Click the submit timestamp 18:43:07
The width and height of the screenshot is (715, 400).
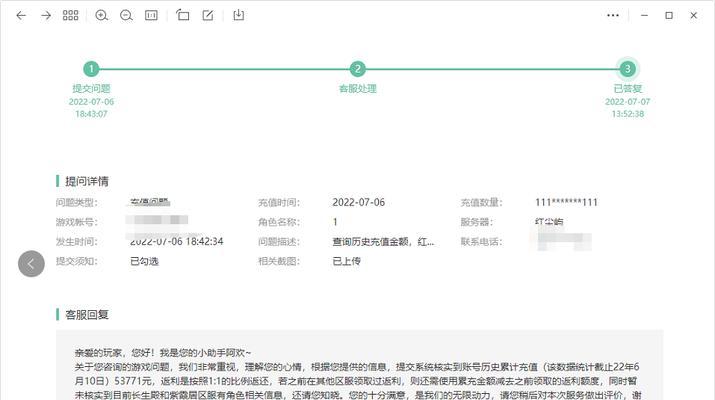pyautogui.click(x=91, y=114)
